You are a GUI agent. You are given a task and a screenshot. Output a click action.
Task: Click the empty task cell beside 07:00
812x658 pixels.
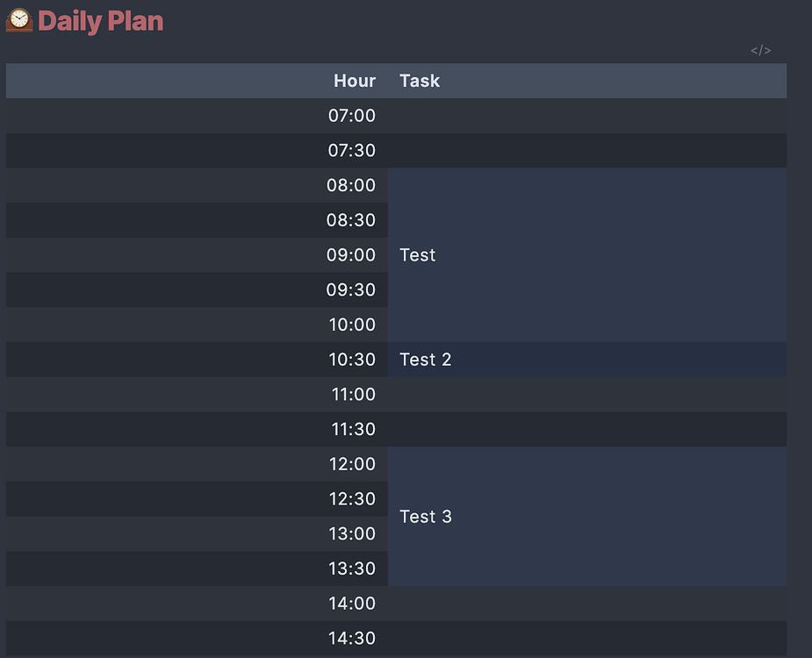(x=588, y=115)
